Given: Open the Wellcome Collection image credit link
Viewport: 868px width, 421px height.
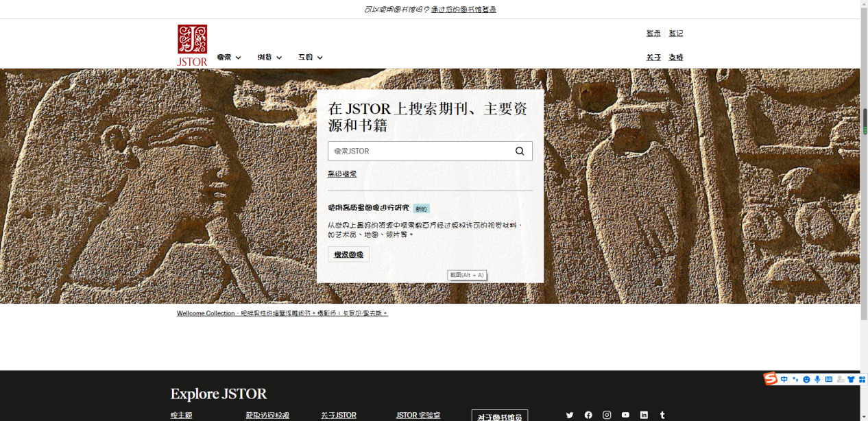Looking at the screenshot, I should pos(282,313).
